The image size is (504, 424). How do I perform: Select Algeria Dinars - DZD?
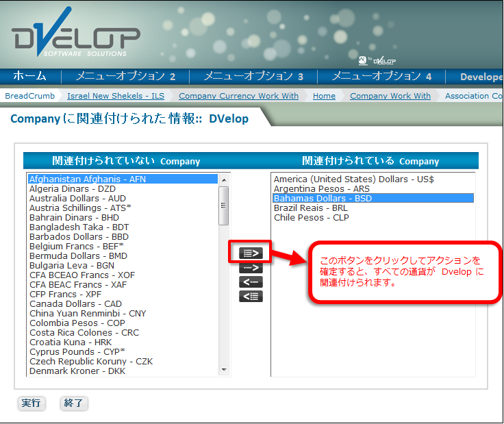(x=123, y=188)
